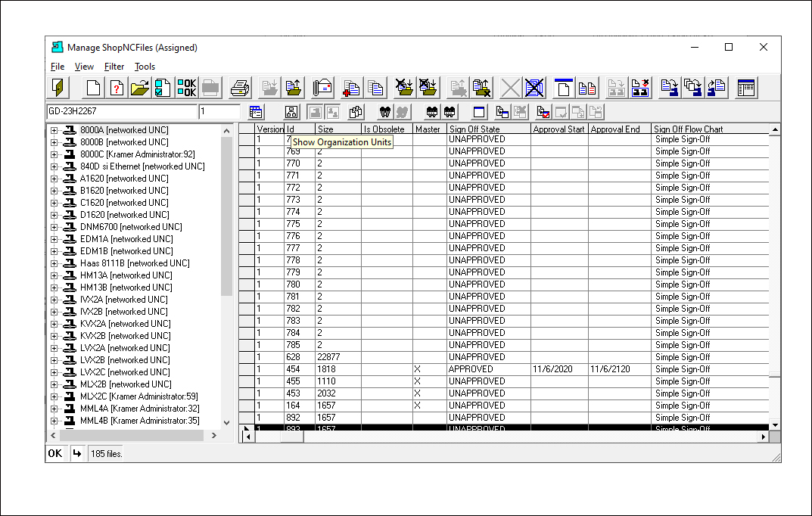Viewport: 812px width, 516px height.
Task: Click the documents-up-from-folder export icon
Action: [x=293, y=88]
